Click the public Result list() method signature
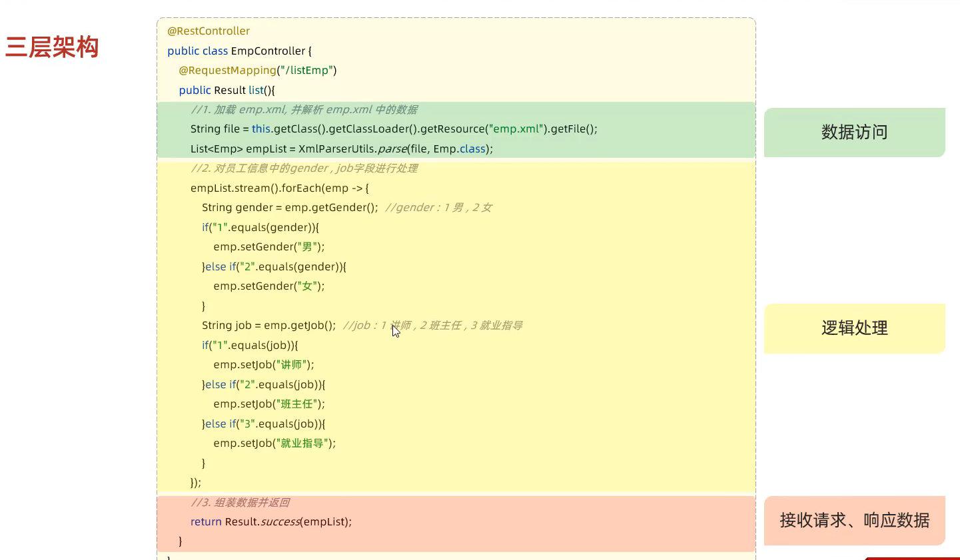Viewport: 960px width, 560px height. click(227, 91)
